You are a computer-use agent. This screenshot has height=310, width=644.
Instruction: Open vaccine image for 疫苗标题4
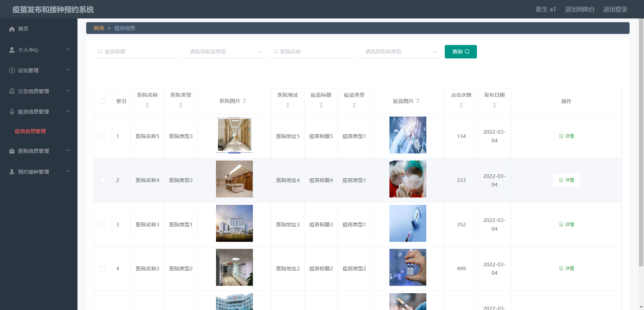click(x=408, y=179)
